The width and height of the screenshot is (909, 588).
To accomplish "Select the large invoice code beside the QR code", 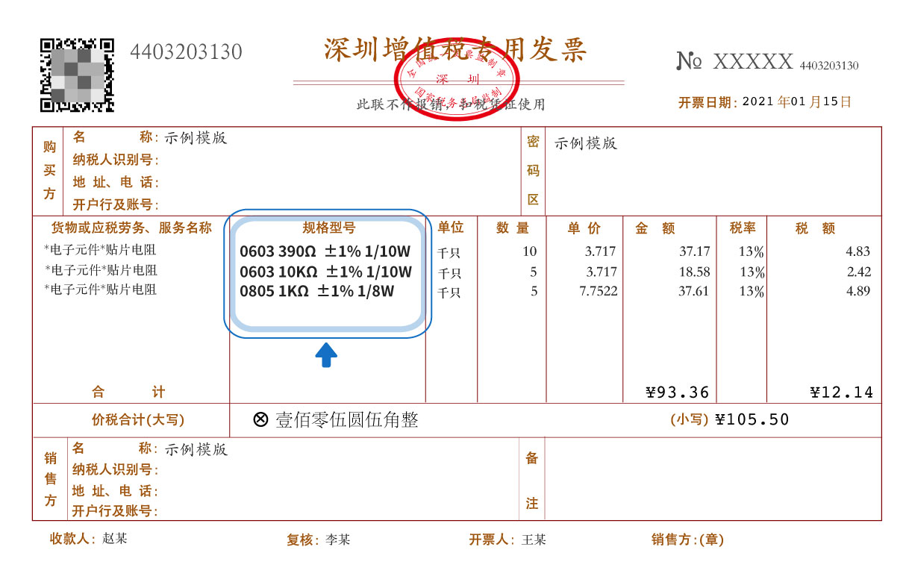I will [186, 52].
